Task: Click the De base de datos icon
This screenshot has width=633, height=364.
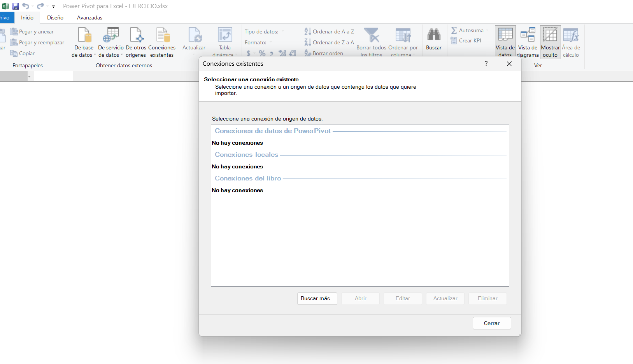Action: pyautogui.click(x=84, y=35)
